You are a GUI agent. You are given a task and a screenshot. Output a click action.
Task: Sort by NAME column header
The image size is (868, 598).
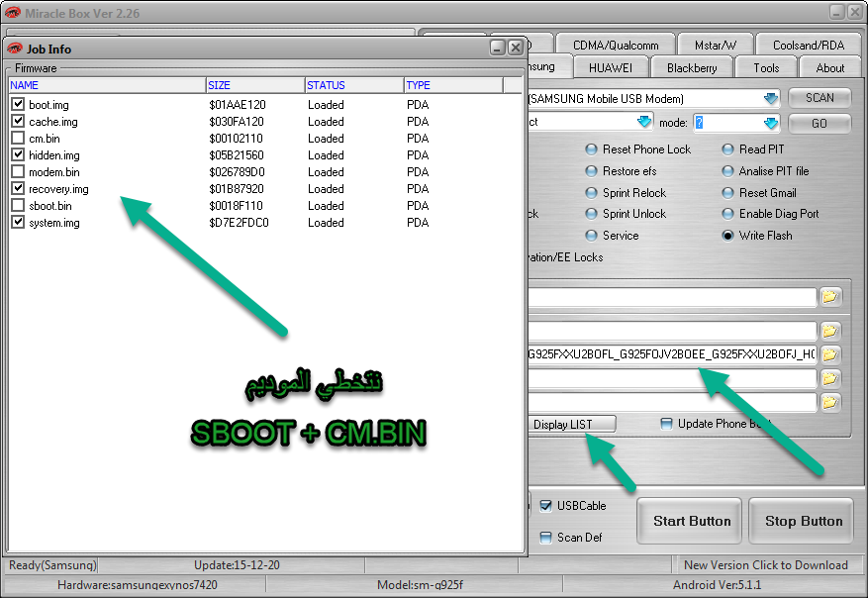tap(108, 85)
